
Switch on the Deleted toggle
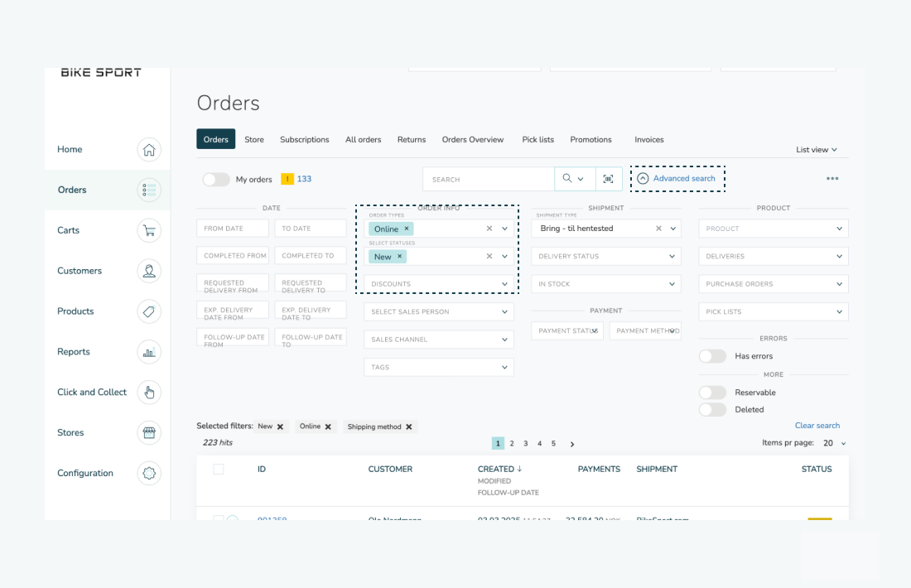(x=712, y=410)
